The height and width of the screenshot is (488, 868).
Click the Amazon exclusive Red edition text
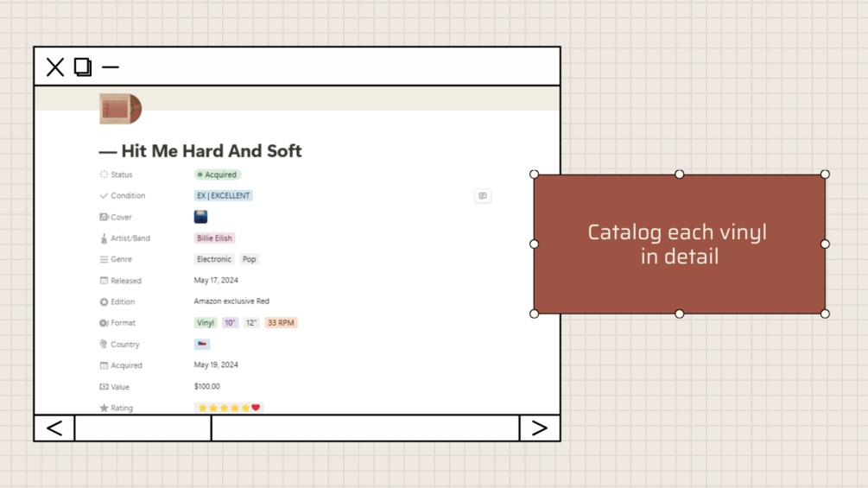tap(231, 301)
